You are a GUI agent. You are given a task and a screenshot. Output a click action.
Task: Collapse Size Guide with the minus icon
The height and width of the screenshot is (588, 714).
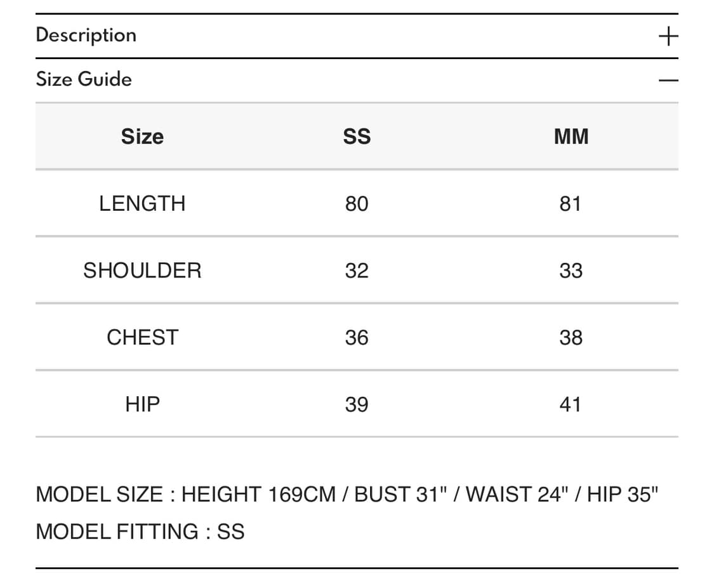click(668, 81)
